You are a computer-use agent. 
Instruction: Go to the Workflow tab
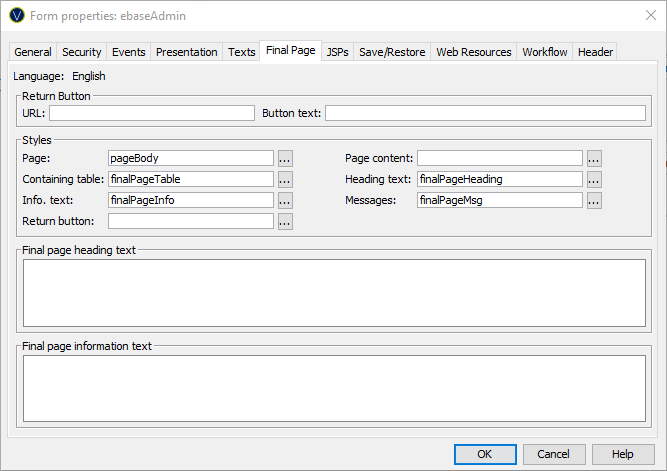[544, 52]
